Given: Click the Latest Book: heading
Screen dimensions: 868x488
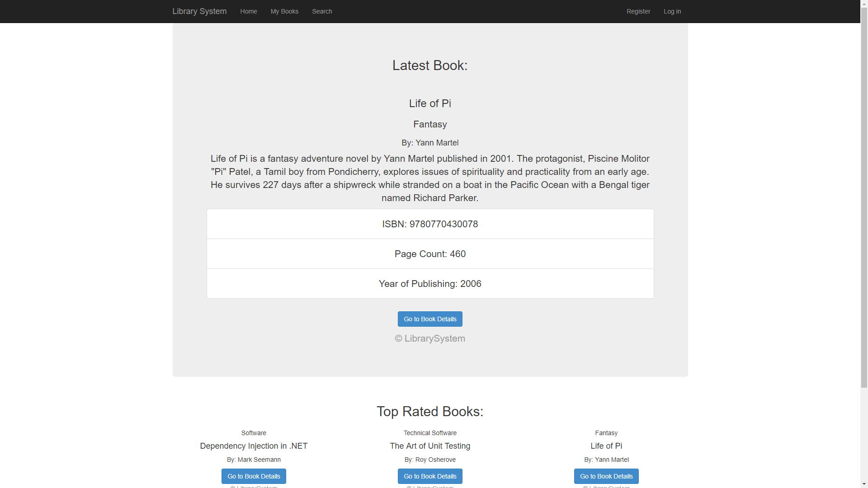Looking at the screenshot, I should click(430, 66).
